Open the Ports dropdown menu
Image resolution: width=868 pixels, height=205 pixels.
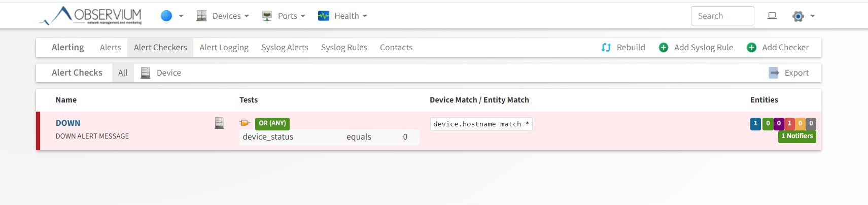click(x=284, y=16)
